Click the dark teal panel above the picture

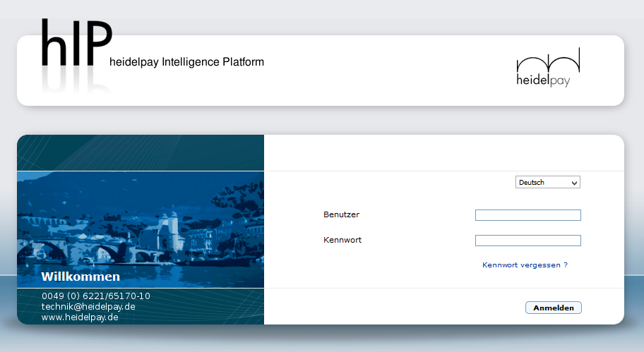140,152
